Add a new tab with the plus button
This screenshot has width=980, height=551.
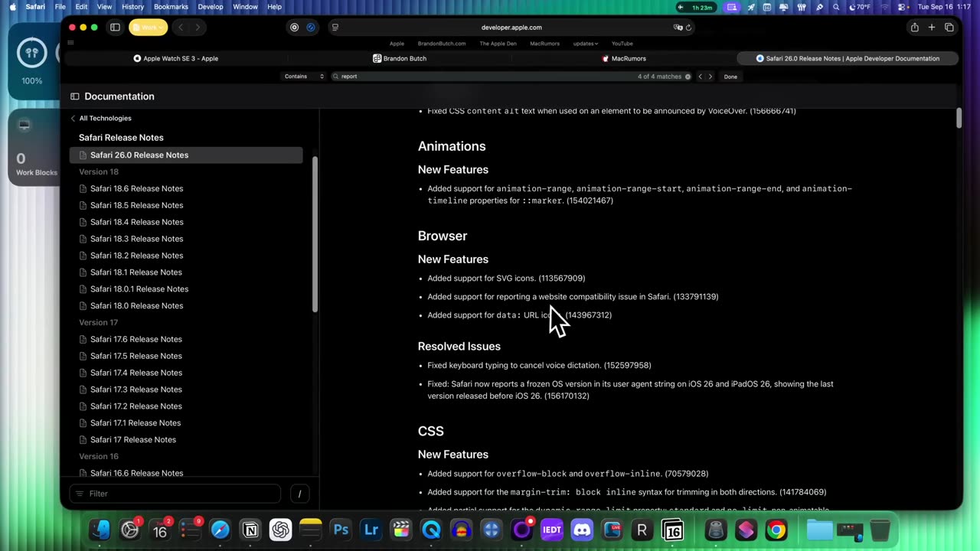point(932,28)
